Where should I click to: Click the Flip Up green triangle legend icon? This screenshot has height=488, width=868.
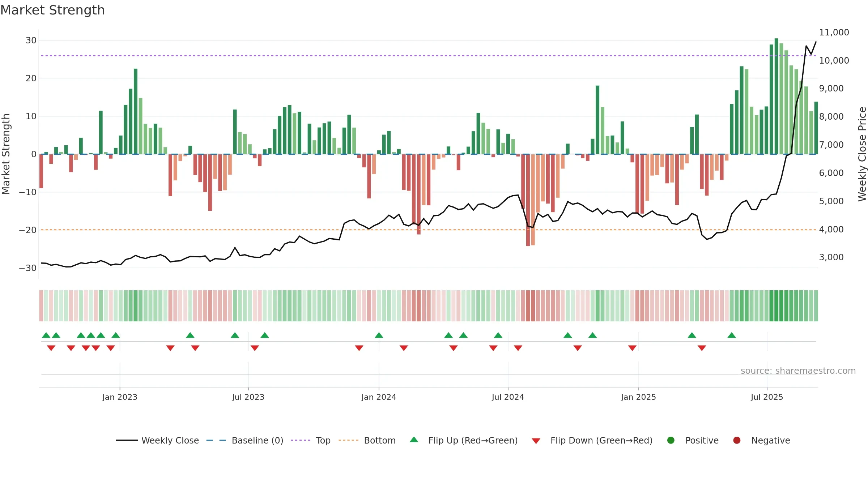coord(414,440)
